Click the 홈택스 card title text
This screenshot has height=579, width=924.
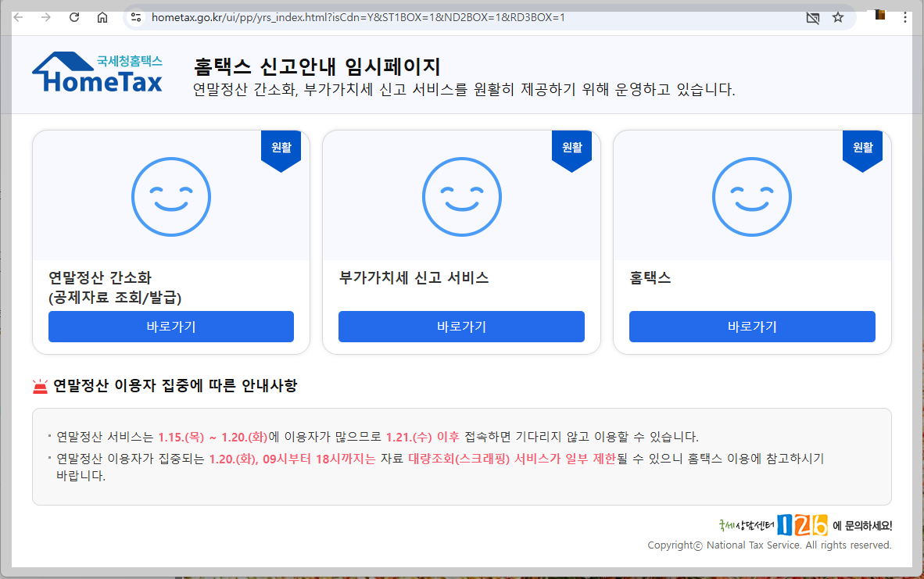point(650,277)
